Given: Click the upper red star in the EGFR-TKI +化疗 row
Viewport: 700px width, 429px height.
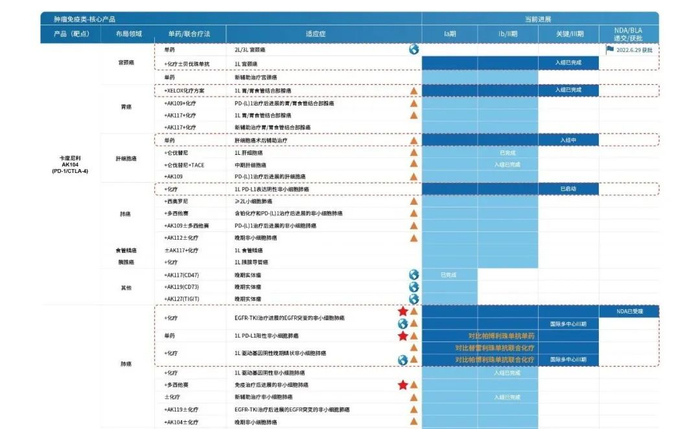Looking at the screenshot, I should 403,311.
